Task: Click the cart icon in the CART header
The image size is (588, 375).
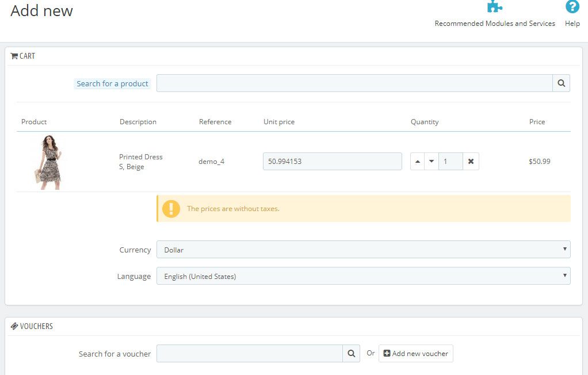Action: tap(14, 56)
